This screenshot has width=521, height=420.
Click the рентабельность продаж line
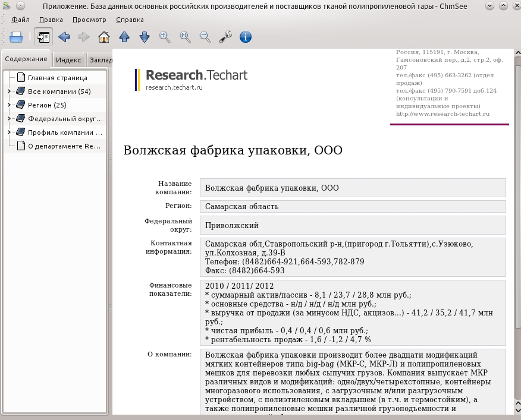[x=288, y=340]
